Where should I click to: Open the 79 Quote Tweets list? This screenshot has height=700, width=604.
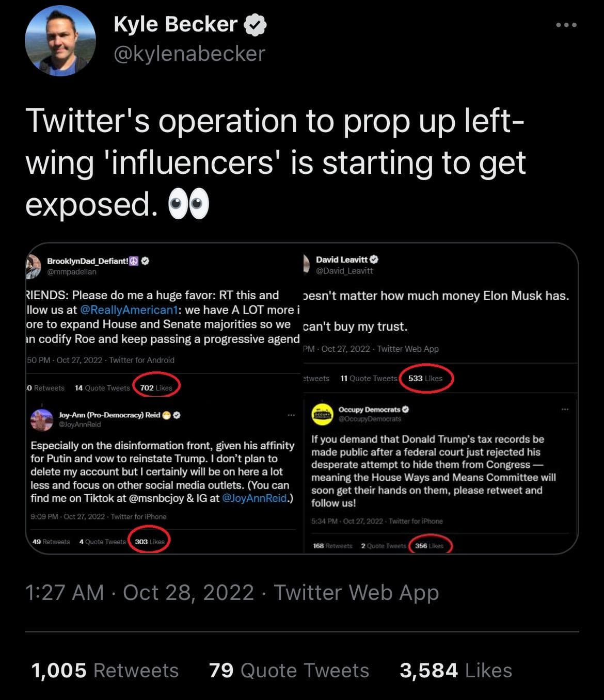point(289,671)
